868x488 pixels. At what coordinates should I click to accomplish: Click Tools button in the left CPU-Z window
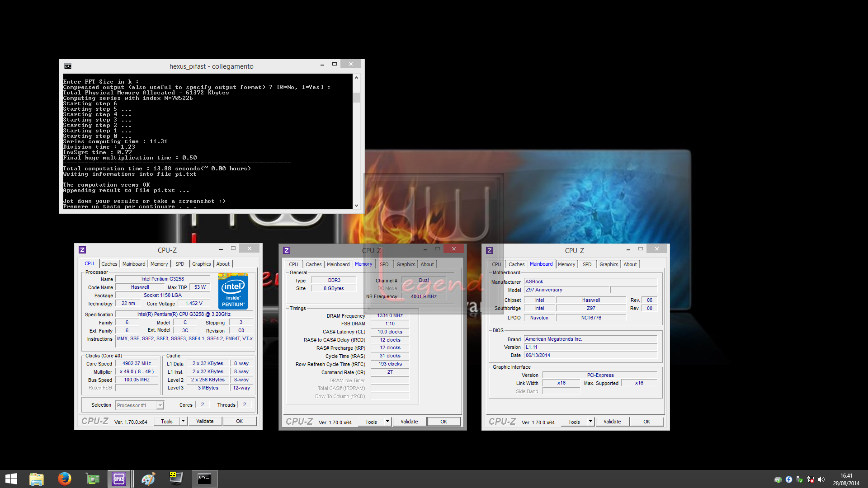tap(167, 421)
